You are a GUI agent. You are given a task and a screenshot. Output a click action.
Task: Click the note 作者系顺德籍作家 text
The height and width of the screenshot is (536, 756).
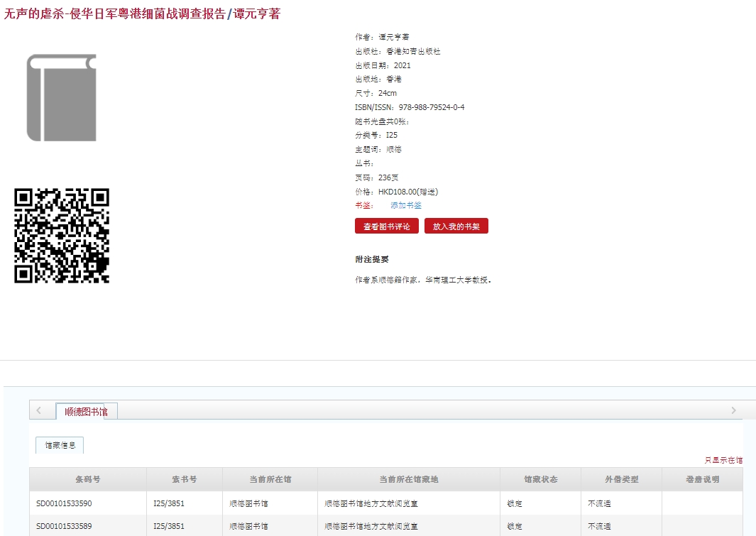pyautogui.click(x=423, y=280)
